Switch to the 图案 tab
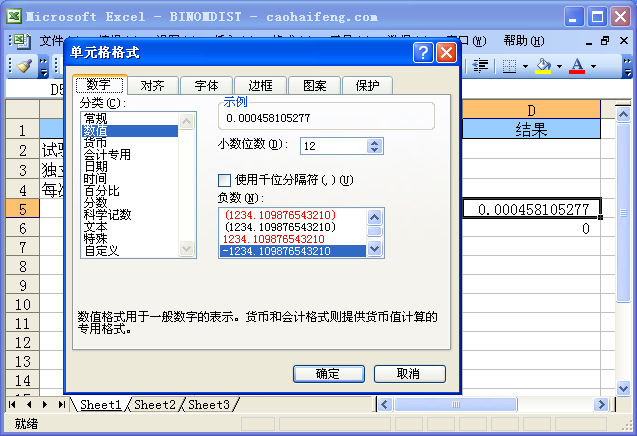 (315, 85)
